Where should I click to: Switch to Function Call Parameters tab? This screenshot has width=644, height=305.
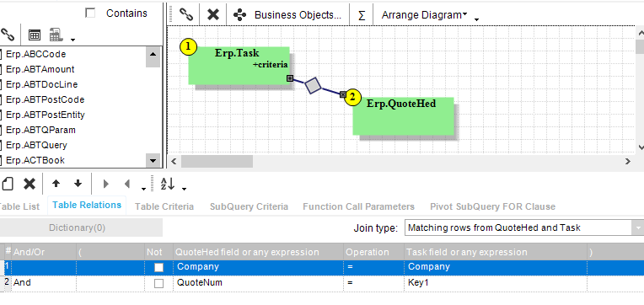point(358,206)
